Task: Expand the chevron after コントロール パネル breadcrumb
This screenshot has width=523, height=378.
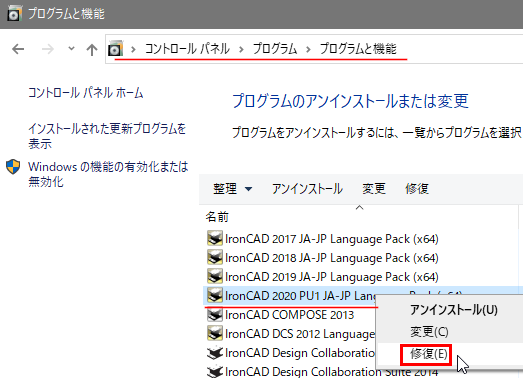Action: [x=241, y=49]
